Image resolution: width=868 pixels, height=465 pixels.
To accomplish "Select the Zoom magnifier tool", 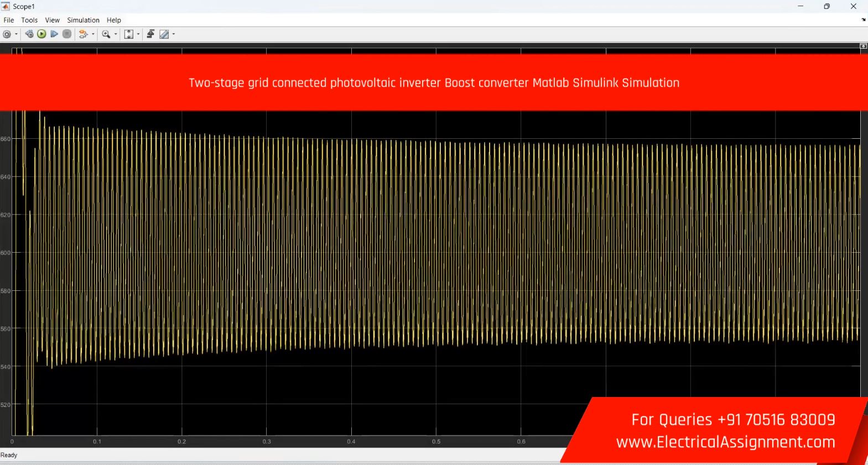I will 106,34.
